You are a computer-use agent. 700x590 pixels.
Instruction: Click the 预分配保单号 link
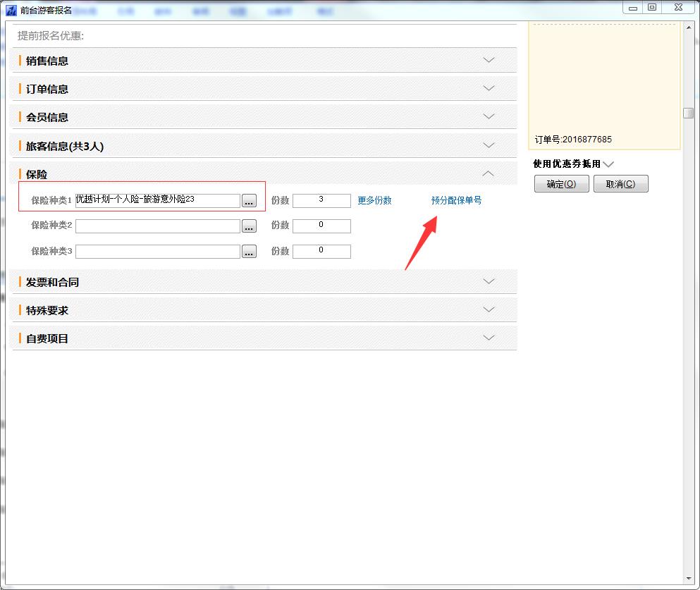click(x=456, y=200)
